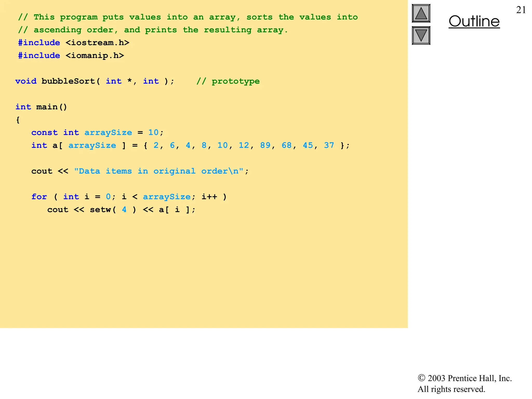Select the 'void bubbleSort( int *, int );' prototype text

coord(95,81)
